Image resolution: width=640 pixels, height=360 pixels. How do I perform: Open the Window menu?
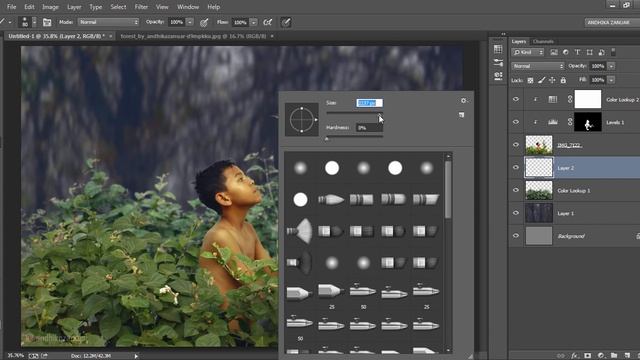click(x=188, y=7)
